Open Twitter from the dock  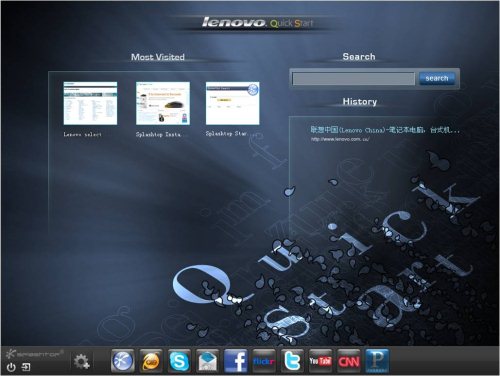click(292, 361)
